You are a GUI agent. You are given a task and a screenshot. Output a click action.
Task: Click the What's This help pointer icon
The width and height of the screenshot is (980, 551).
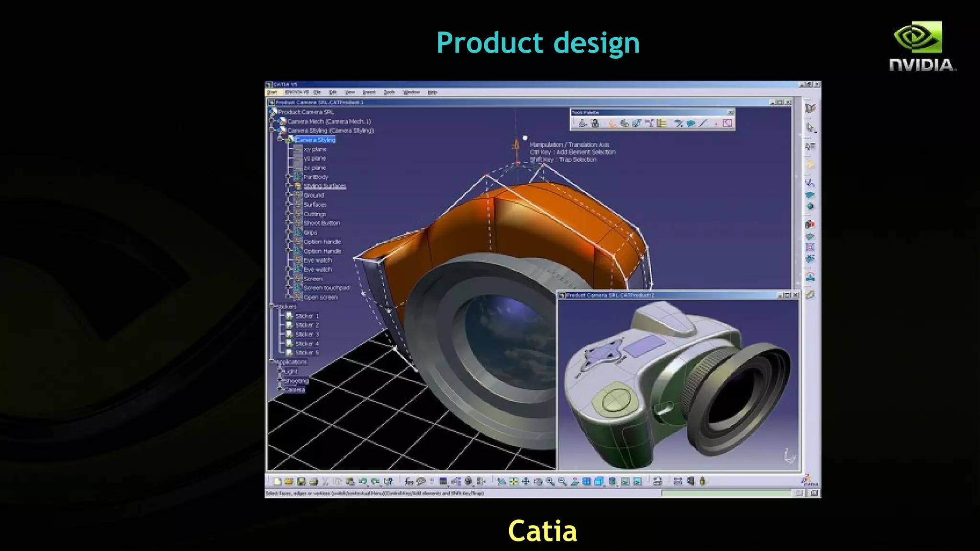(x=388, y=481)
